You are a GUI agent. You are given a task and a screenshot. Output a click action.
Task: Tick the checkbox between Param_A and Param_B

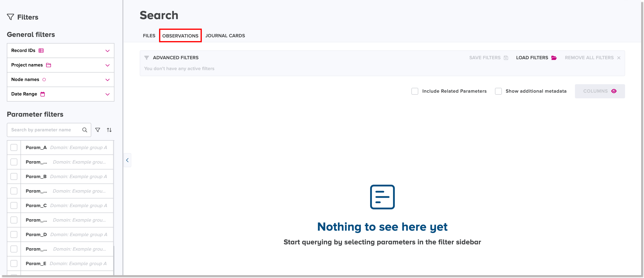[14, 162]
